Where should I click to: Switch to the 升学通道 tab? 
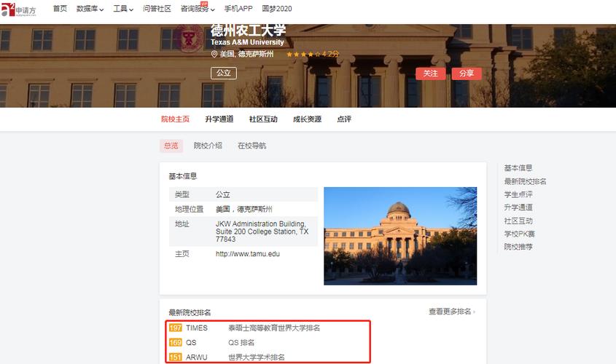point(219,119)
